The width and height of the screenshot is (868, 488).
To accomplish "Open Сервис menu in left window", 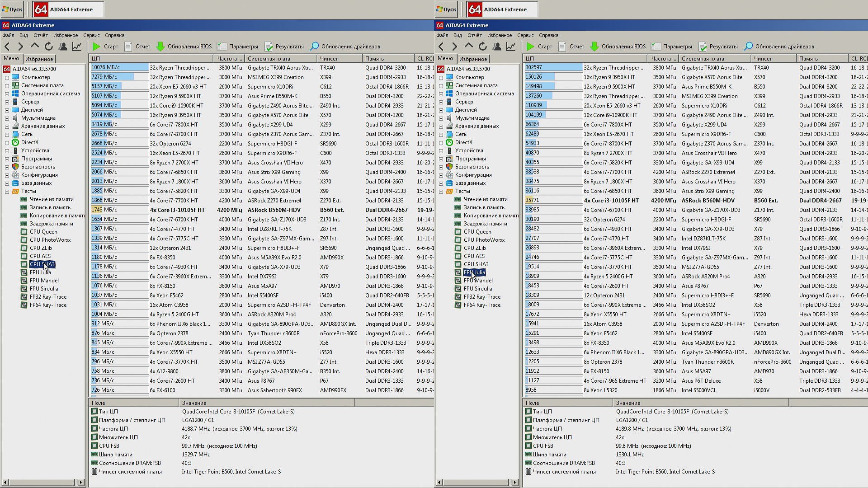I will tap(91, 35).
